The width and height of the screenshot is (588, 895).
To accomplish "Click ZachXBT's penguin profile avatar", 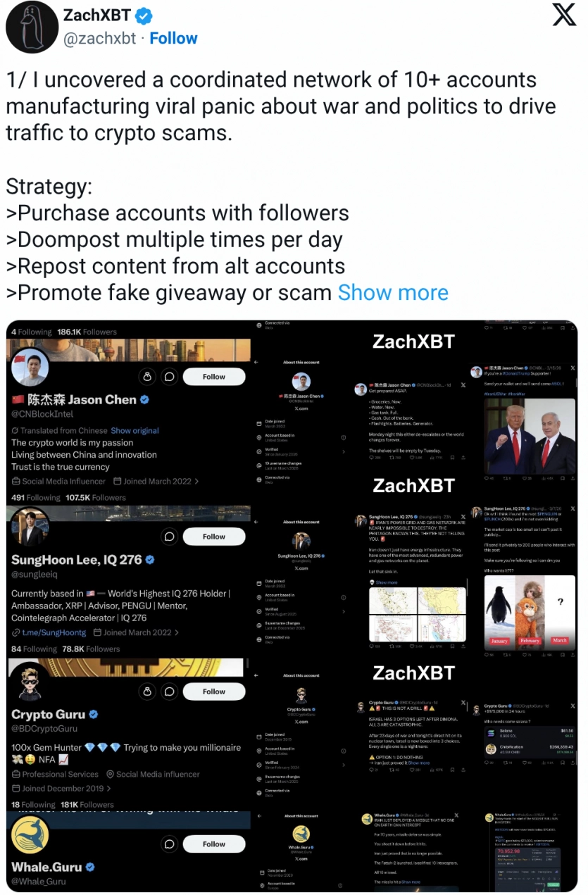I will [x=32, y=27].
